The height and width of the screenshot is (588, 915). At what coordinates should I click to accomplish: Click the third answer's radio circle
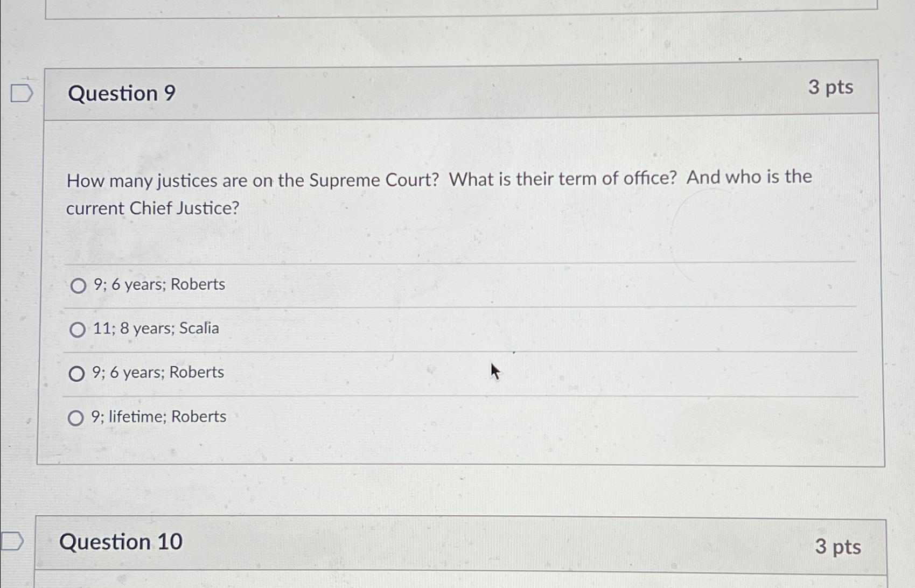pos(78,374)
